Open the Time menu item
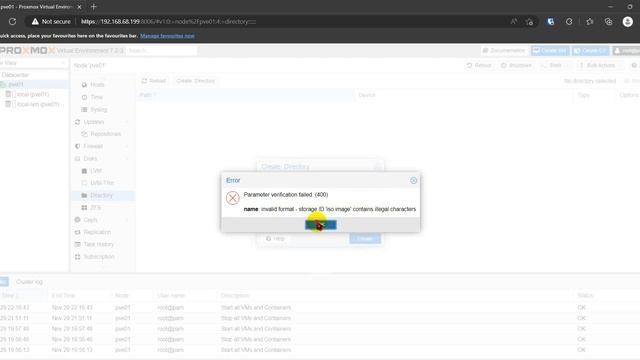This screenshot has height=360, width=640. tap(96, 97)
